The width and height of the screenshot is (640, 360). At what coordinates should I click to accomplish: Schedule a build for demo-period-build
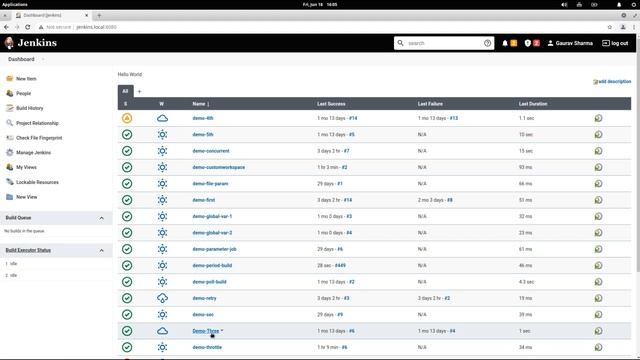[x=598, y=266]
